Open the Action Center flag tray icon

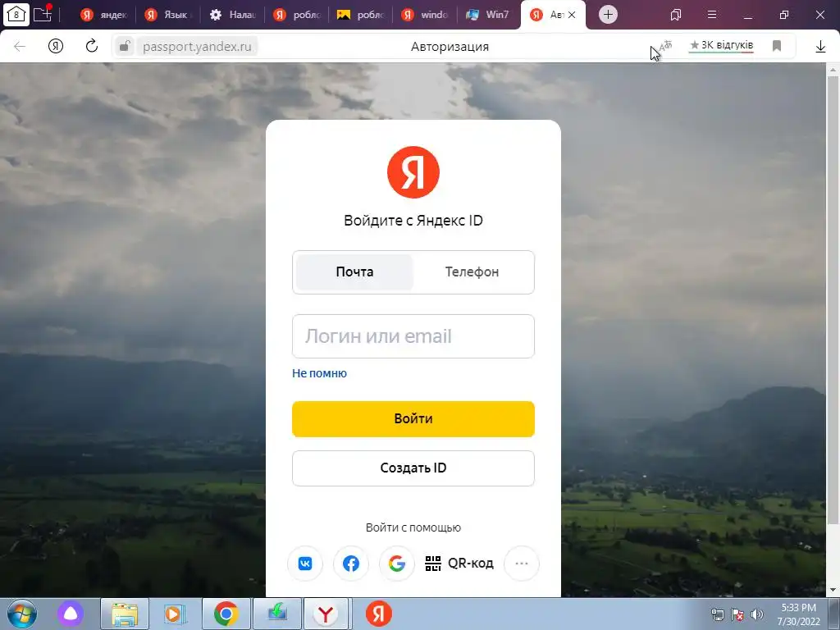click(737, 614)
